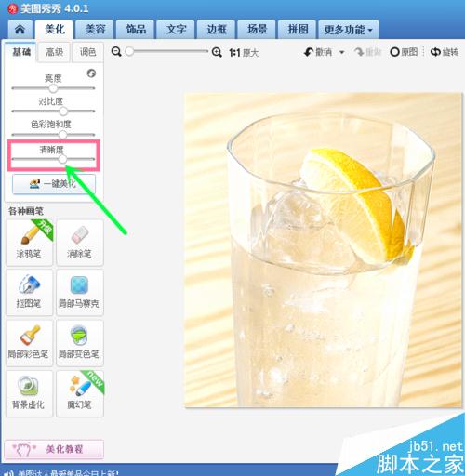Select the 涂鸦笔 doodle brush tool
465x476 pixels.
click(30, 243)
